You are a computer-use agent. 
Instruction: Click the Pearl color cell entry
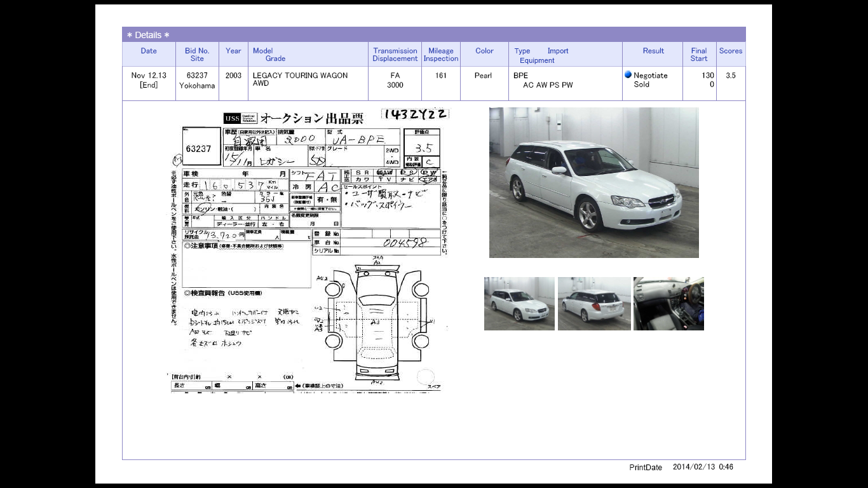coord(484,75)
